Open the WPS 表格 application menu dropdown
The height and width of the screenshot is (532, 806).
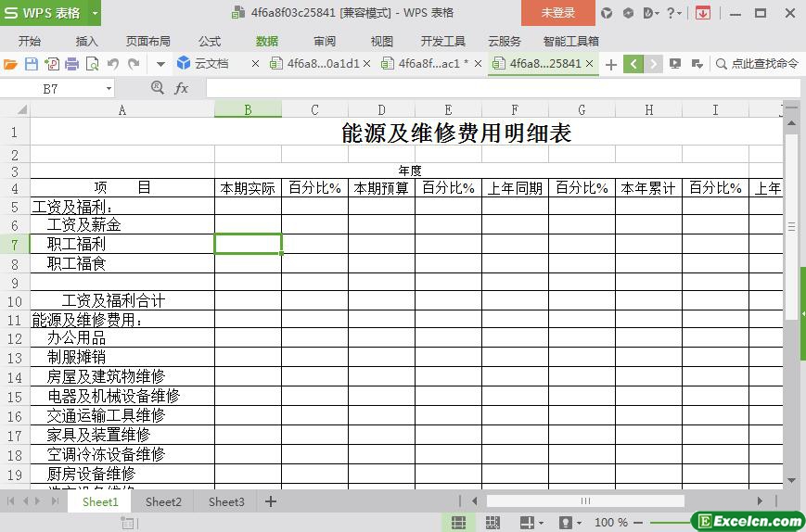tap(96, 13)
